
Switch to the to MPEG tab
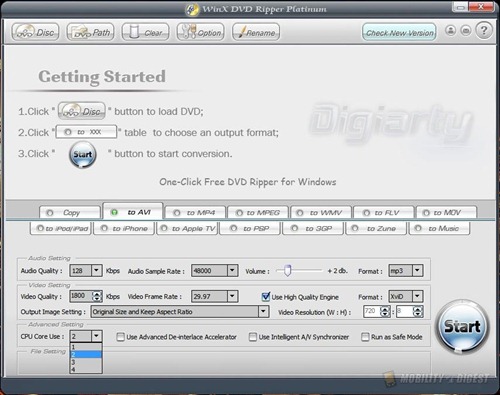(x=258, y=212)
